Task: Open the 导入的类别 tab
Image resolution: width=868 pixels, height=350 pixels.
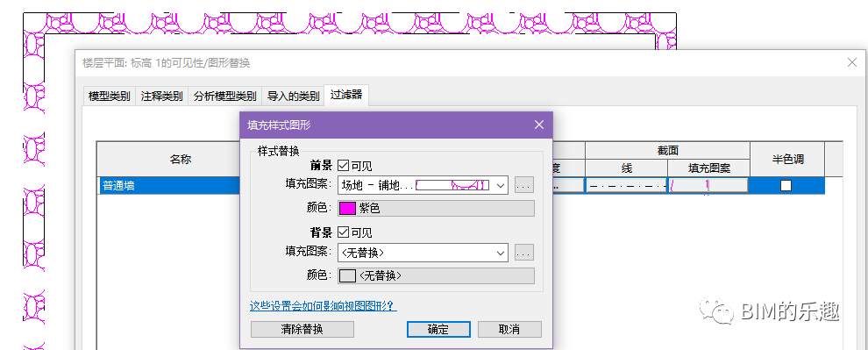Action: [294, 96]
